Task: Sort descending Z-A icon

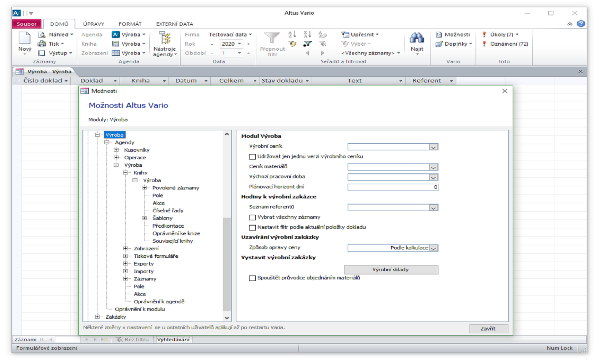Action: (307, 34)
